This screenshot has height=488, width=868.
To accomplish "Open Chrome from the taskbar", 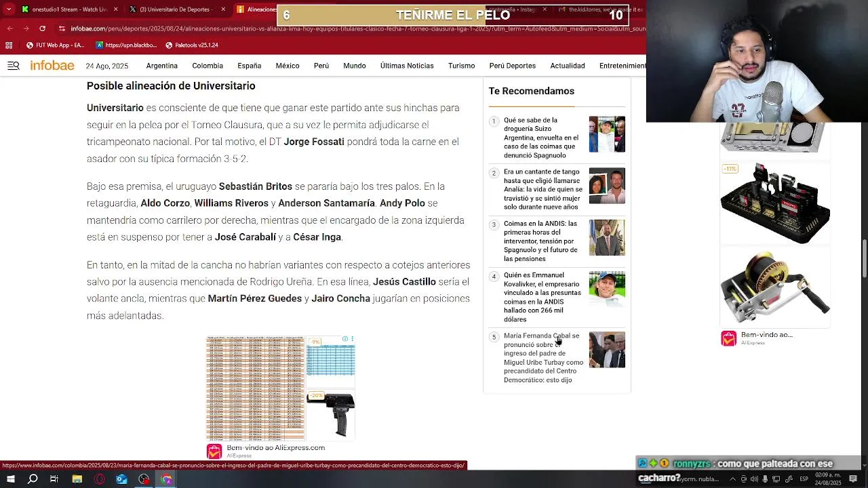I will pos(166,479).
